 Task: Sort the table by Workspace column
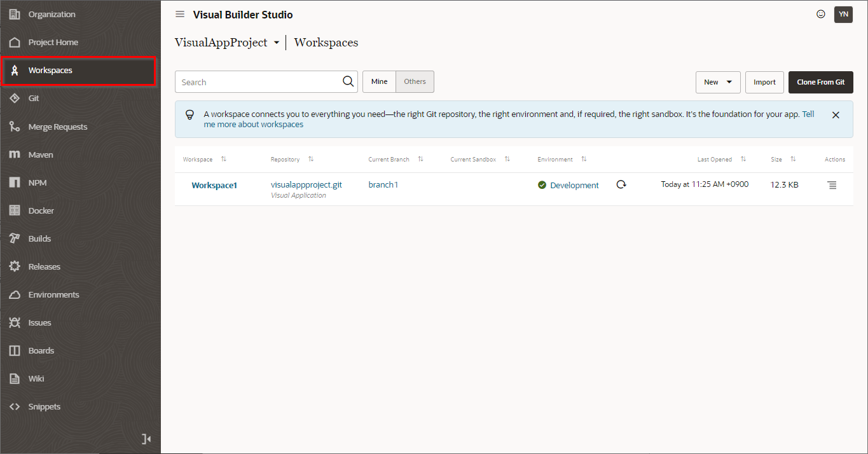[x=223, y=159]
